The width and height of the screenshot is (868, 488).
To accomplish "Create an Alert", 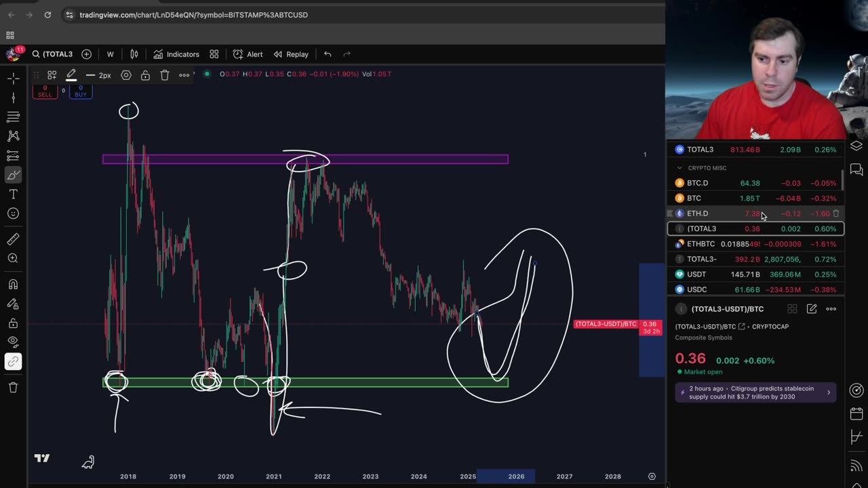I will point(248,54).
